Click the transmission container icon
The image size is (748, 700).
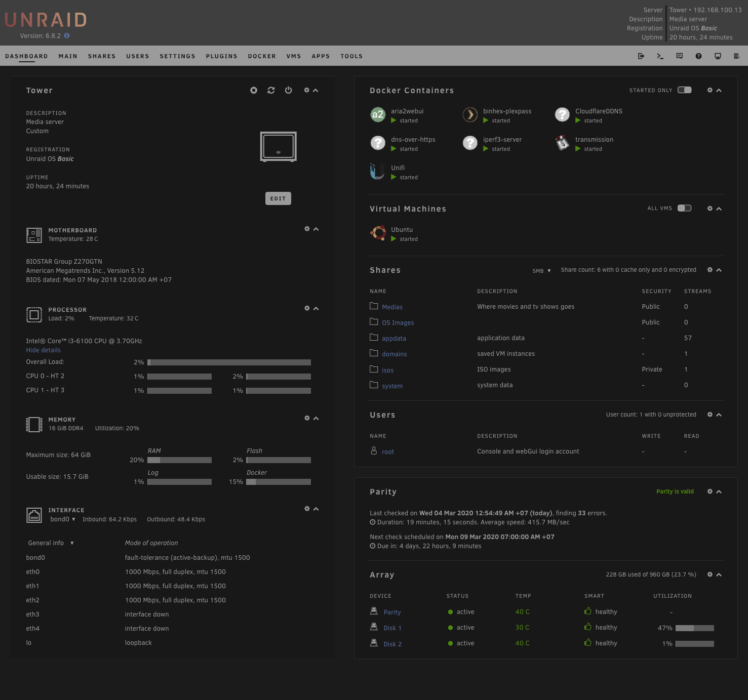(x=562, y=143)
